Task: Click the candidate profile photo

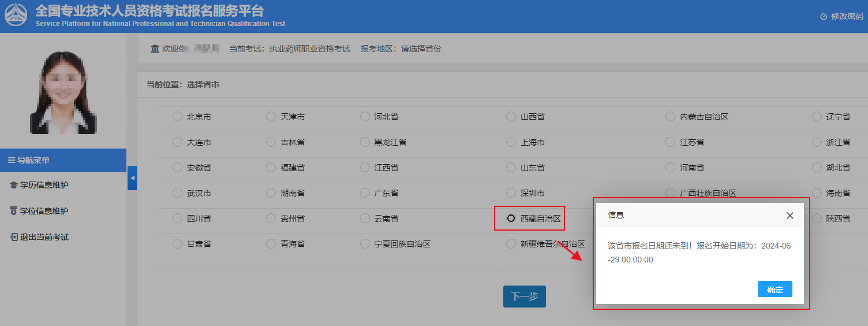Action: coord(63,92)
